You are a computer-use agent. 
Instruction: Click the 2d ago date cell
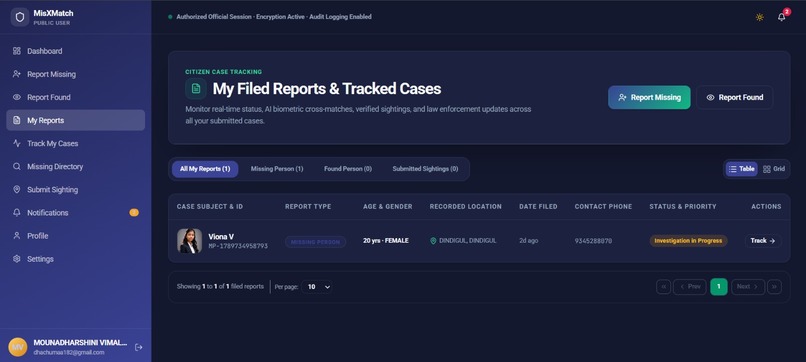[x=528, y=241]
